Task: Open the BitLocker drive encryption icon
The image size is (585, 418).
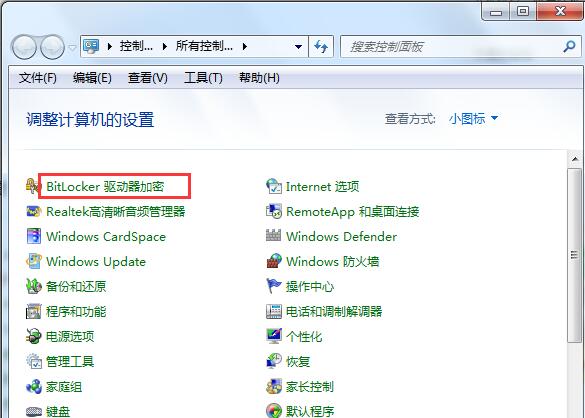Action: tap(32, 186)
